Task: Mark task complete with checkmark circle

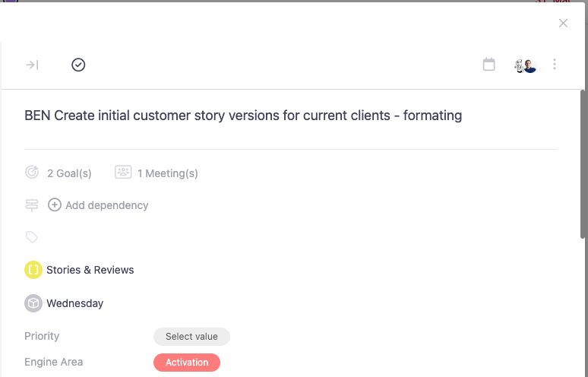Action: click(x=78, y=65)
